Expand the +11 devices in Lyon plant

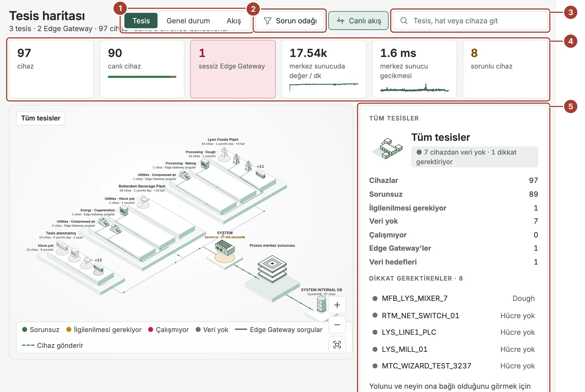[x=260, y=166]
